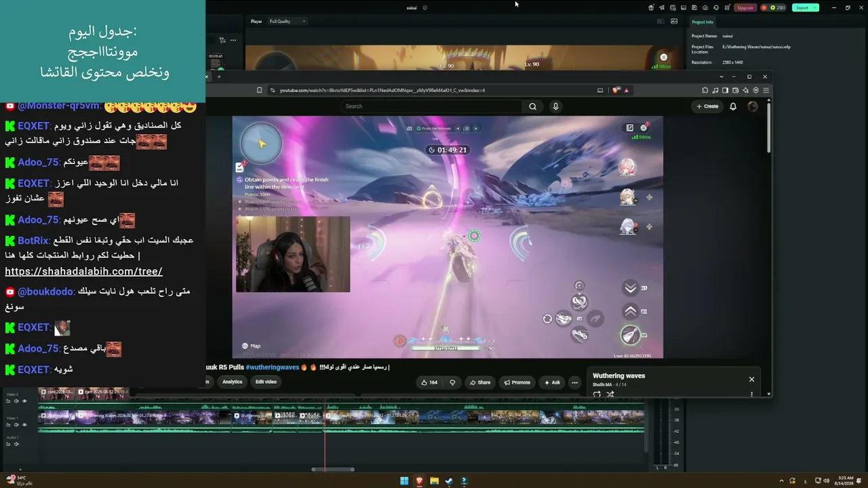Toggle visibility eye of the Video 2 track
The image size is (868, 488).
24,401
